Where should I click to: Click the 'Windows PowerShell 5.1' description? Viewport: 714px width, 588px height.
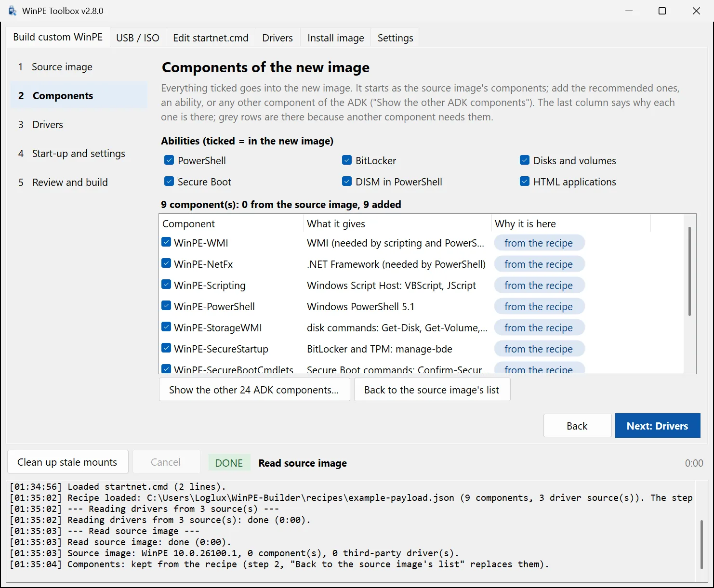click(360, 307)
